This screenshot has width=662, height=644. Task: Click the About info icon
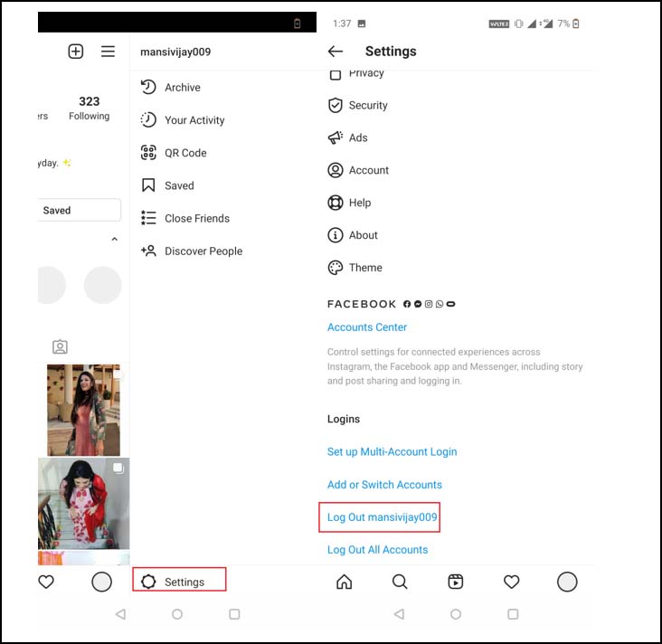[336, 235]
